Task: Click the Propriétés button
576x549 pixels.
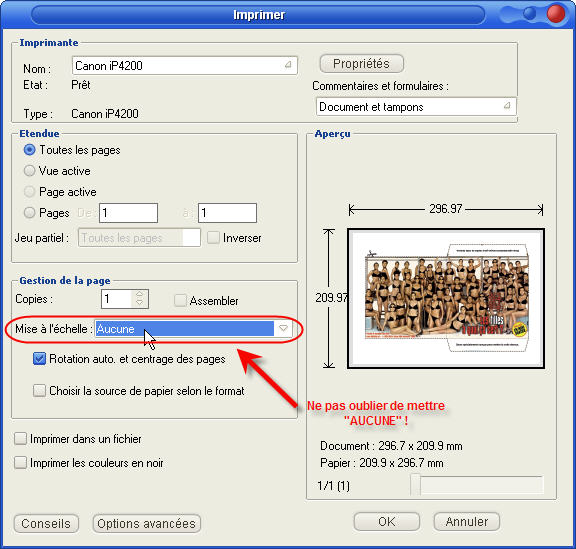Action: (361, 64)
